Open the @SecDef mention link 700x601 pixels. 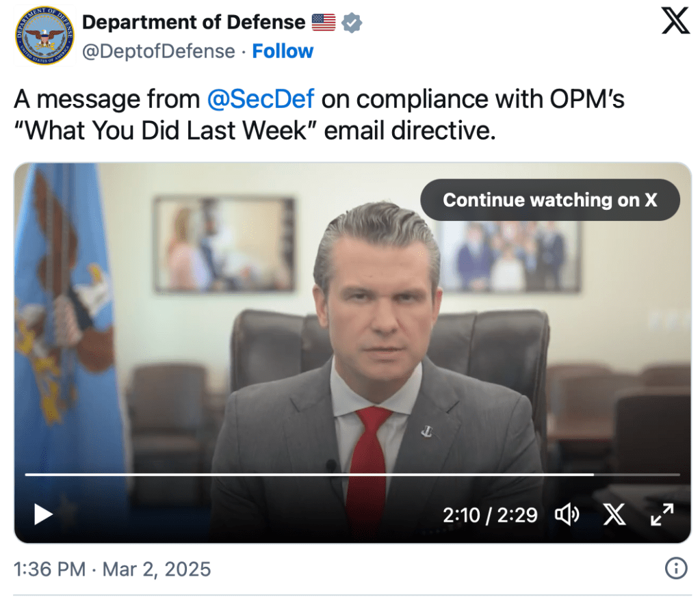click(x=260, y=100)
